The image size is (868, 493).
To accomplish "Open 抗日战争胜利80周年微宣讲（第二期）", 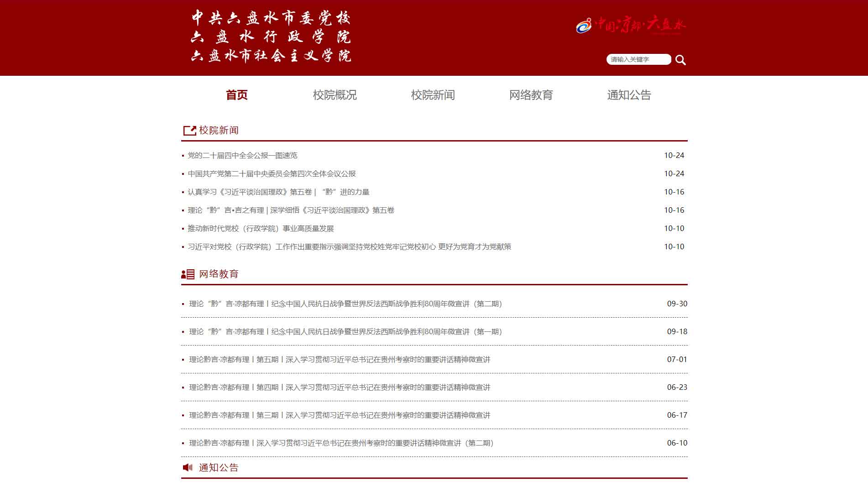I will click(345, 304).
